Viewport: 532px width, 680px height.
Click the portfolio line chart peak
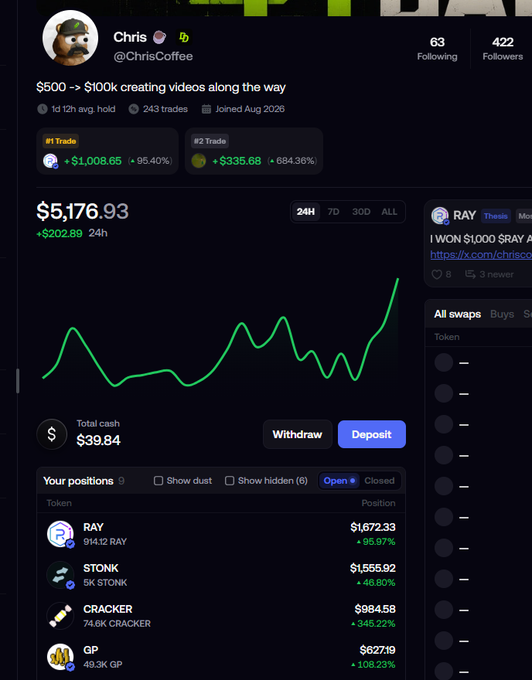point(398,280)
